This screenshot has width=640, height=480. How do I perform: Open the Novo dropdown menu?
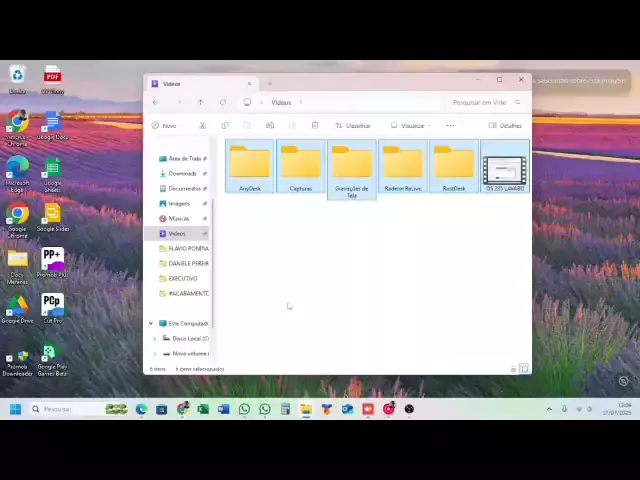[166, 126]
